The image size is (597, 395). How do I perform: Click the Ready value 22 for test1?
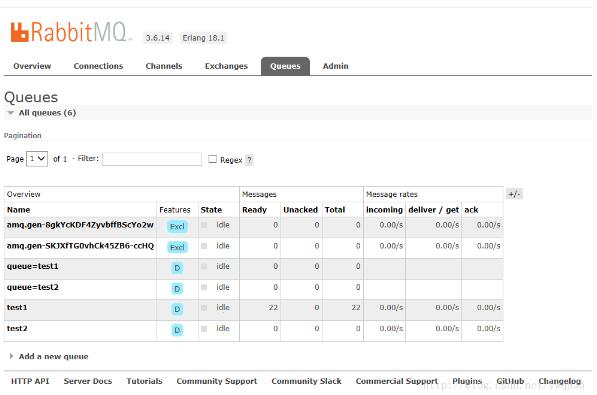point(273,307)
